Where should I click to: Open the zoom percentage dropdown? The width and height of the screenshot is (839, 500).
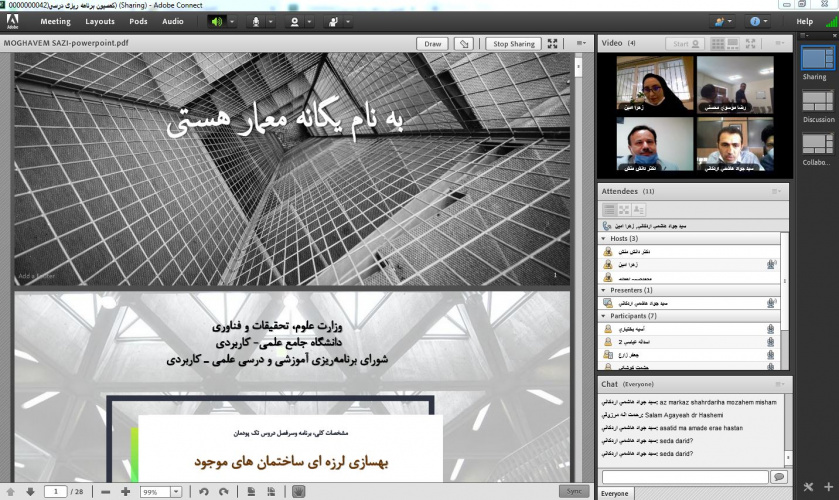(x=176, y=492)
